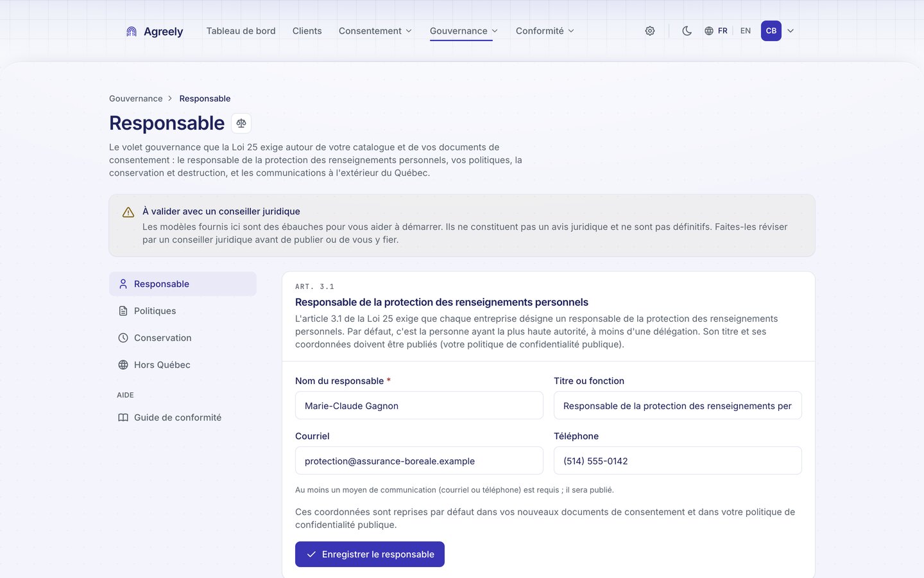Click the globe icon next to Hors Québec
The width and height of the screenshot is (924, 578).
[123, 365]
